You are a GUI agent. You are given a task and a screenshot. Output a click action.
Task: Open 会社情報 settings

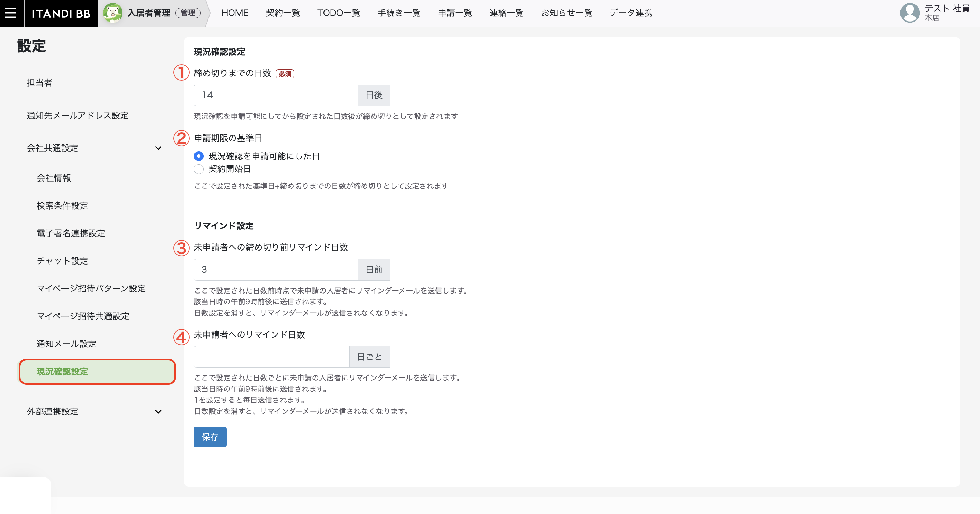[54, 178]
